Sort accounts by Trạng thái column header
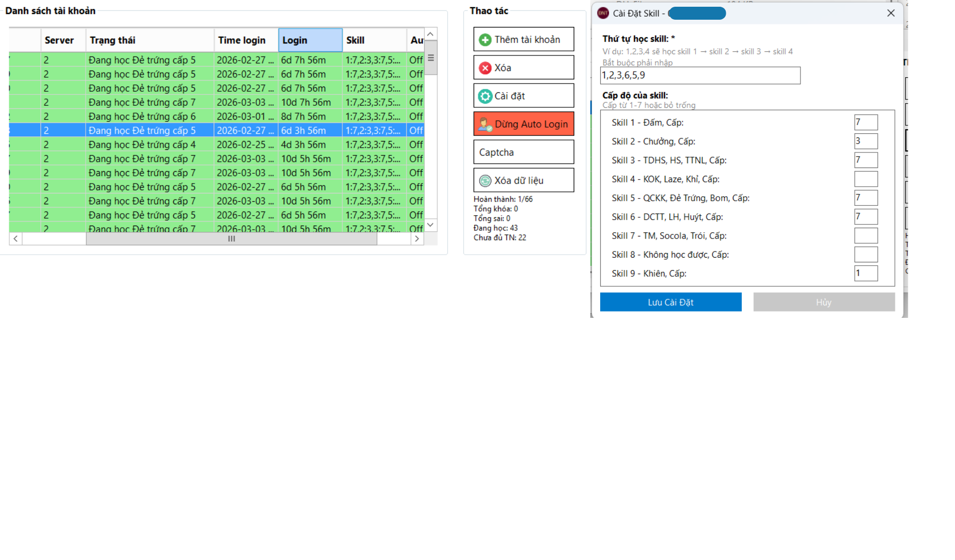Screen dimensions: 955x560 pyautogui.click(x=149, y=40)
